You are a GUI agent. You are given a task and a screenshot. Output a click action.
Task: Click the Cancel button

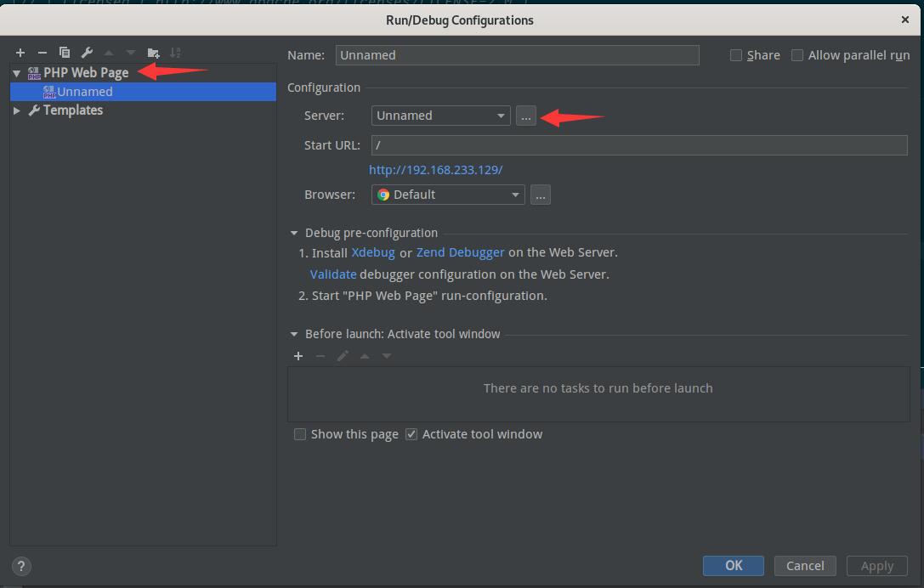[x=805, y=566]
